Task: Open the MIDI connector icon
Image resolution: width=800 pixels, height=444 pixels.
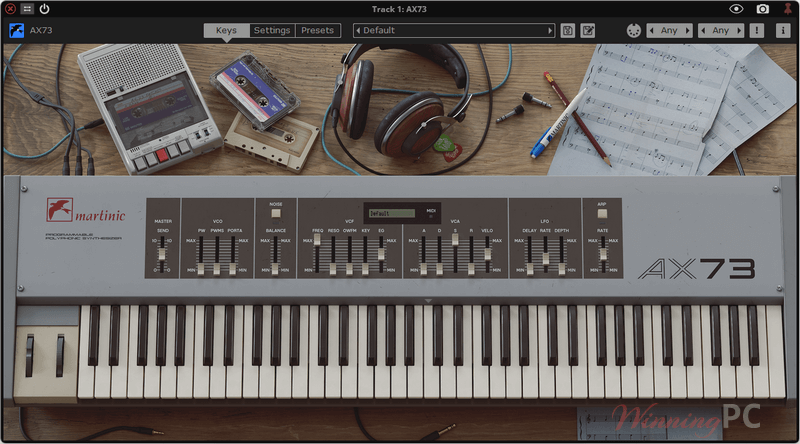Action: tap(633, 31)
